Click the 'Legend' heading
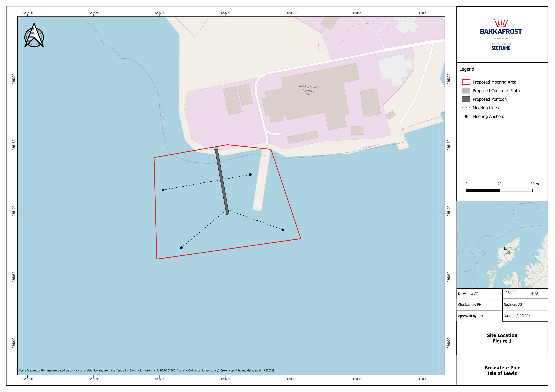 pyautogui.click(x=467, y=69)
